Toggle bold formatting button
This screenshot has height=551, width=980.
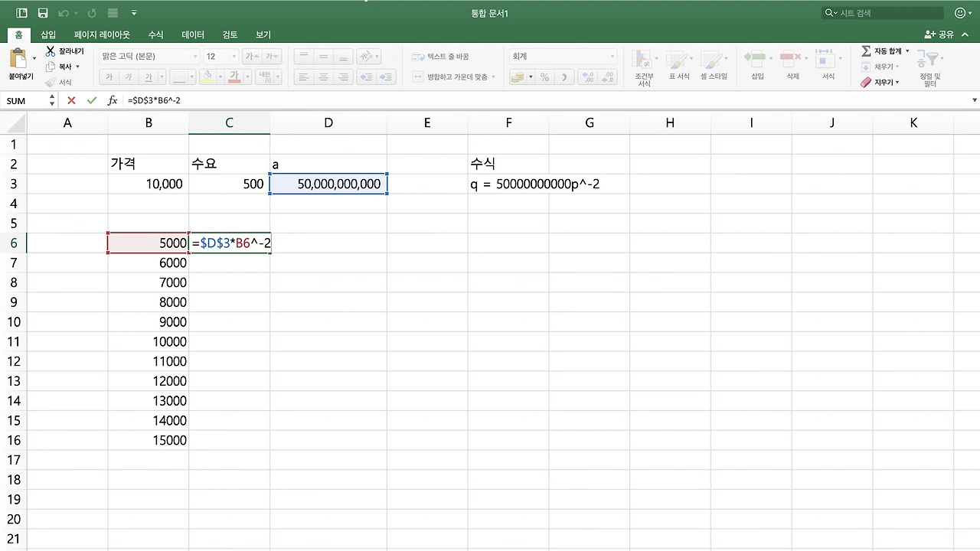[x=109, y=77]
